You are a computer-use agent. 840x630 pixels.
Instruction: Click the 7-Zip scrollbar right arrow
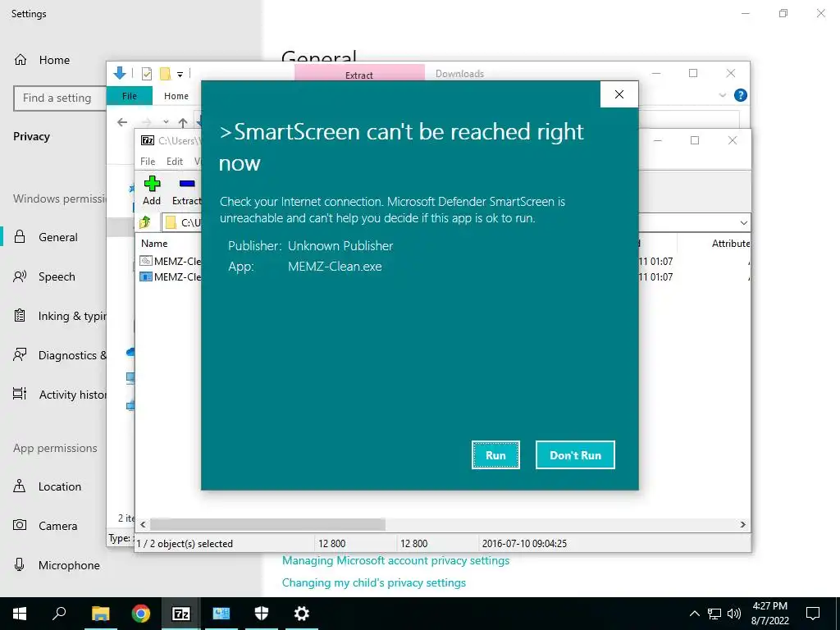point(743,524)
